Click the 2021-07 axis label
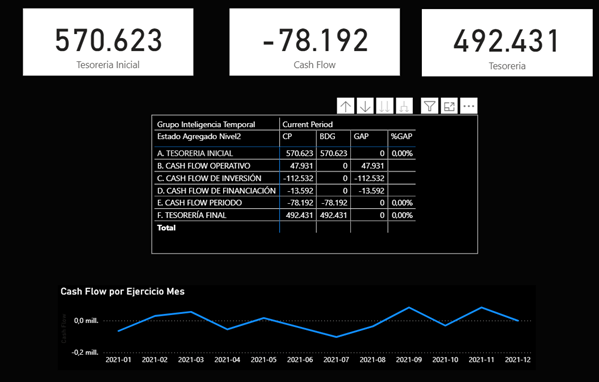Image resolution: width=599 pixels, height=382 pixels. [336, 359]
